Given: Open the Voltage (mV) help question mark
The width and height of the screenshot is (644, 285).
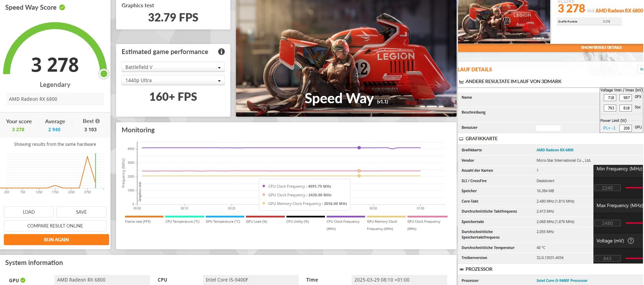Looking at the screenshot, I should tap(631, 241).
